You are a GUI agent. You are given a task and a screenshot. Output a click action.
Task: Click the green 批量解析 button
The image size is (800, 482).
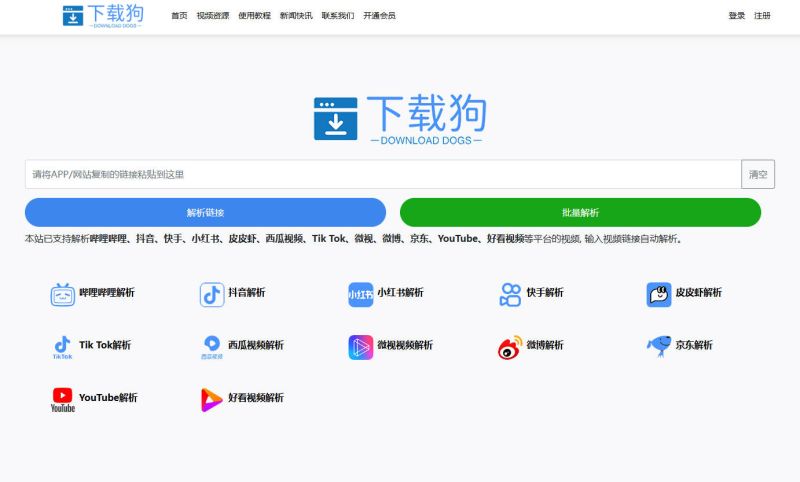pos(581,212)
